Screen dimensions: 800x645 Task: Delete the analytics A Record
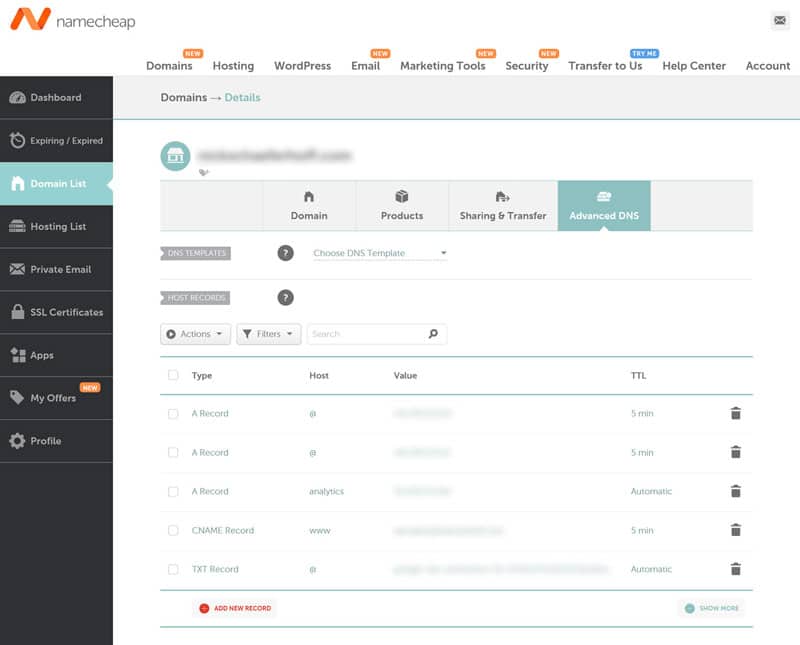point(735,491)
